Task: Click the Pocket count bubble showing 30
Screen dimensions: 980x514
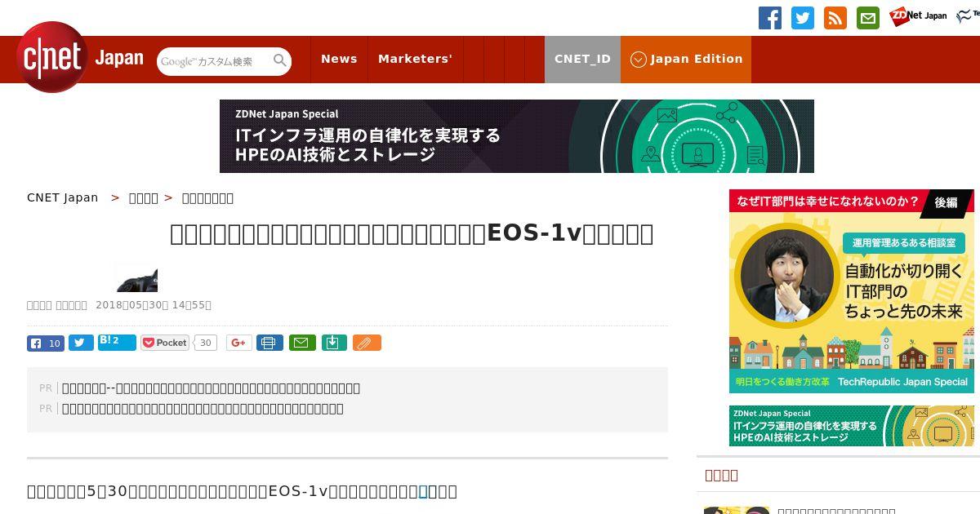Action: coord(206,343)
